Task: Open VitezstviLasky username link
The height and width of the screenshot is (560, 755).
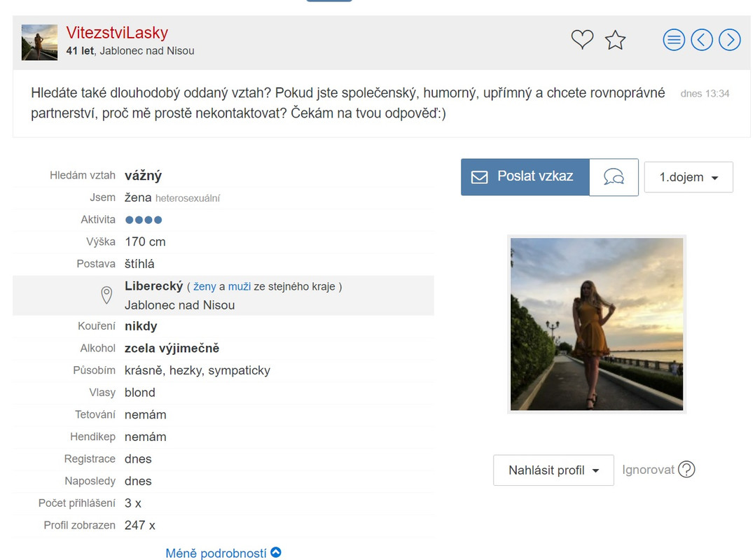Action: pos(117,33)
